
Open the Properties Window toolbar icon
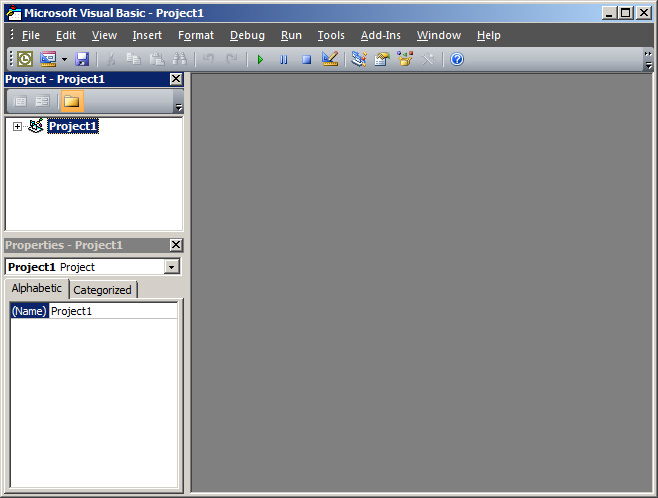[381, 60]
